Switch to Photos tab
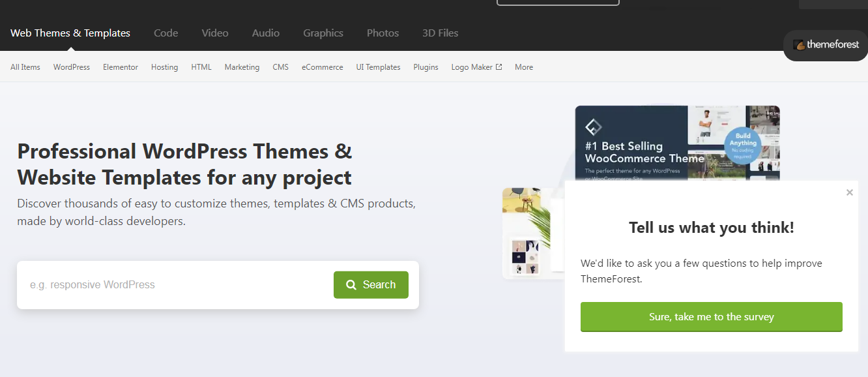Image resolution: width=868 pixels, height=377 pixels. coord(383,33)
